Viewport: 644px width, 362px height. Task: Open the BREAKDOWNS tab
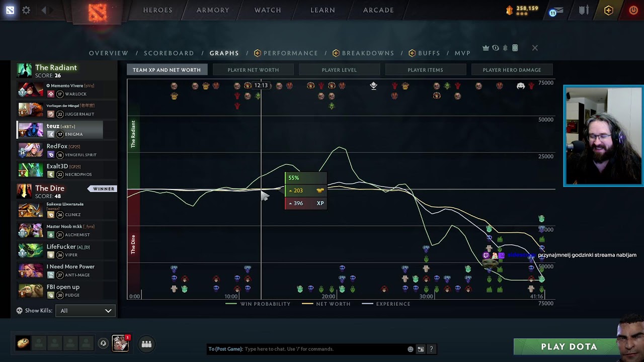tap(364, 53)
